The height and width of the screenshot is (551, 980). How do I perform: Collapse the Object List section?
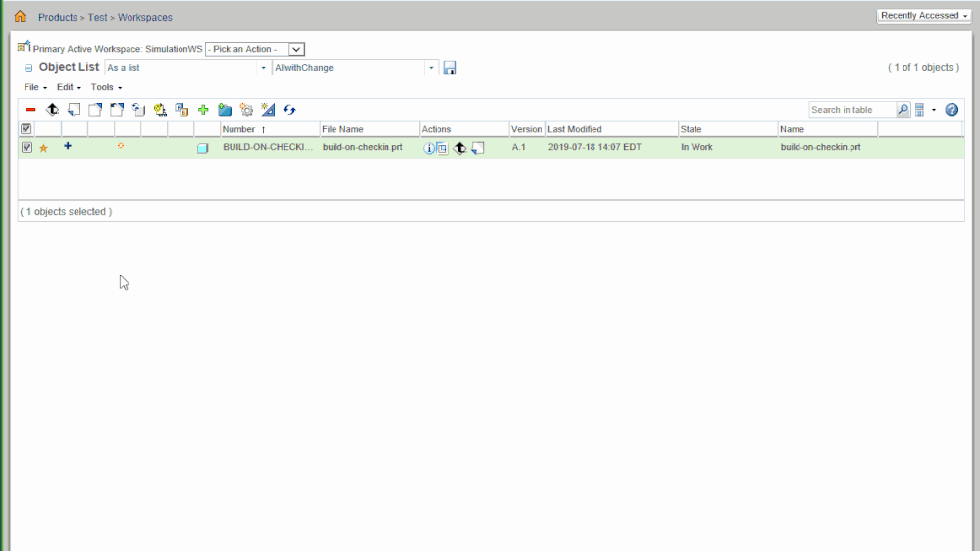[x=28, y=68]
